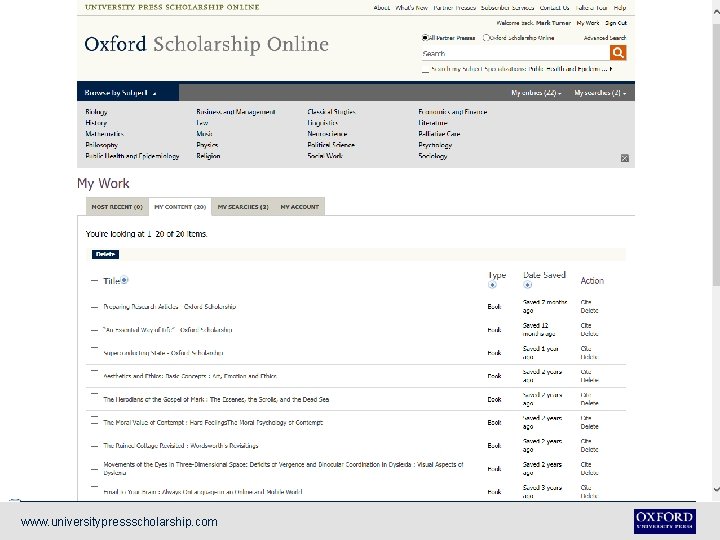The image size is (720, 540).
Task: Open The Ruined Cottage Revisited title
Action: (180, 445)
